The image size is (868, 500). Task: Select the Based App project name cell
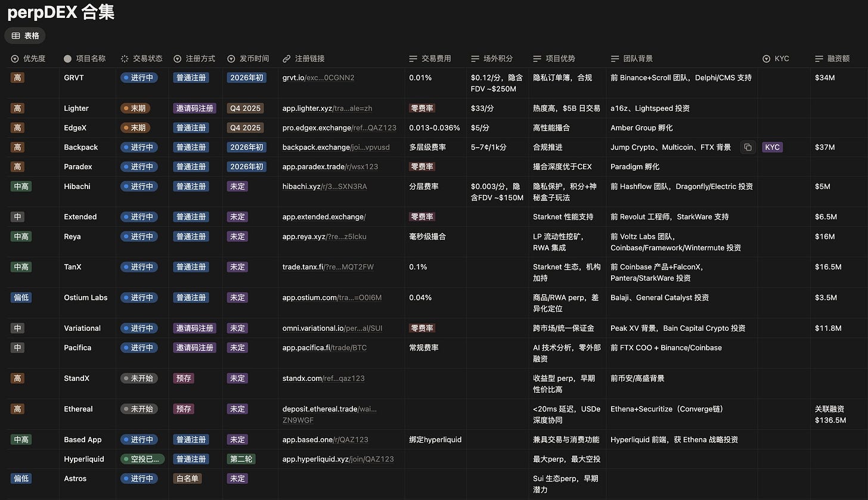coord(88,439)
